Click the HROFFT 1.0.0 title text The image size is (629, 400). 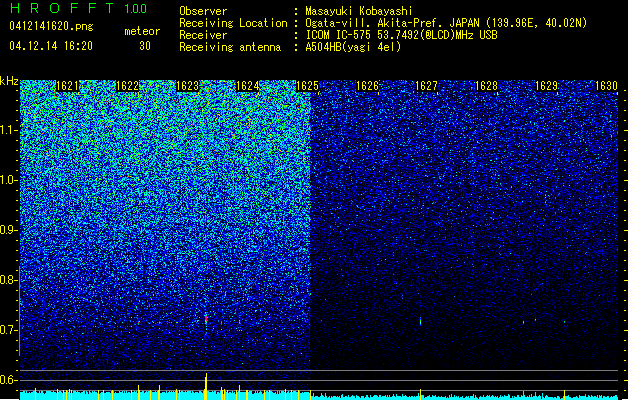click(79, 8)
